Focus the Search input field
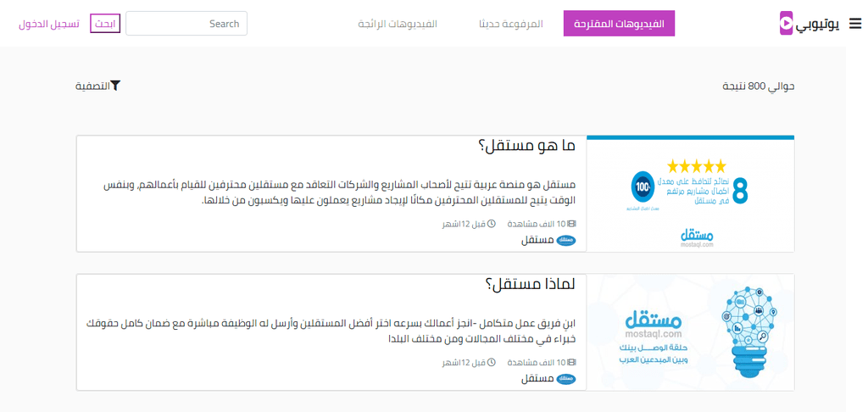Screen dimensions: 868x412 (x=186, y=23)
